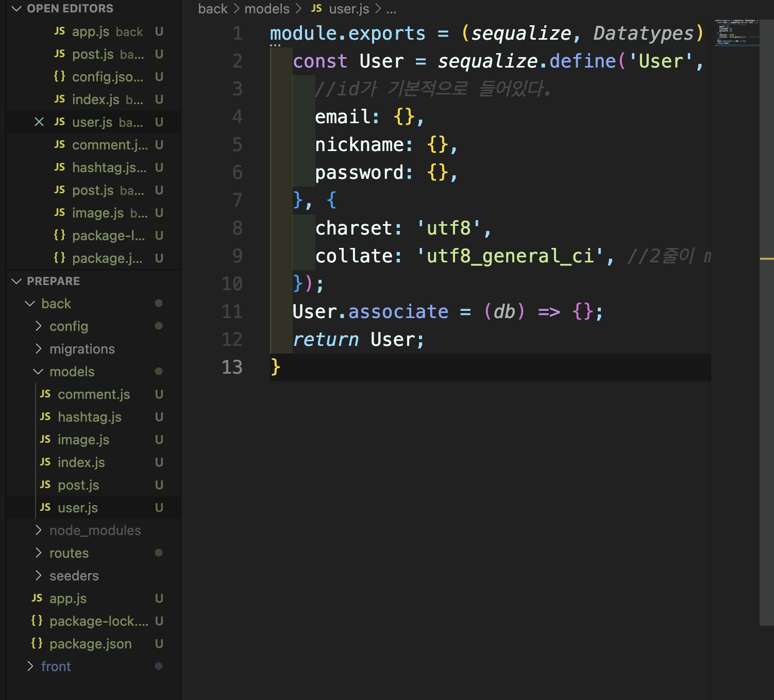Open package-lock.json in explorer tree

click(93, 621)
